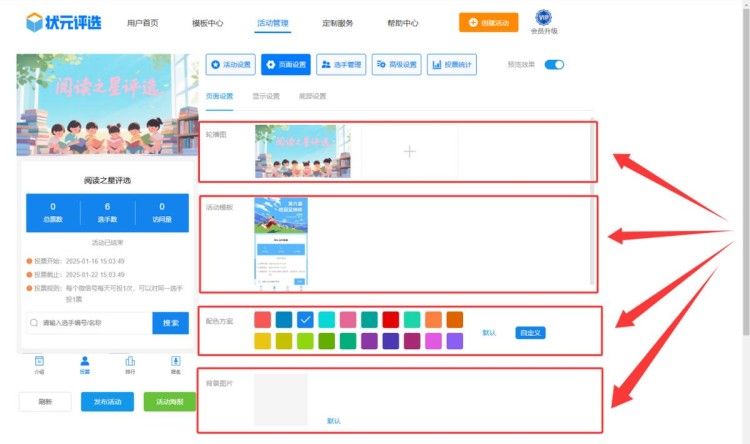
Task: Click the plus box to add carousel image
Action: coord(408,151)
